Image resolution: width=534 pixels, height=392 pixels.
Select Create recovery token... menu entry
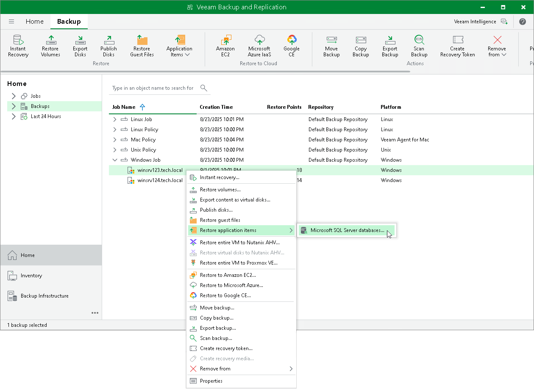click(x=241, y=348)
